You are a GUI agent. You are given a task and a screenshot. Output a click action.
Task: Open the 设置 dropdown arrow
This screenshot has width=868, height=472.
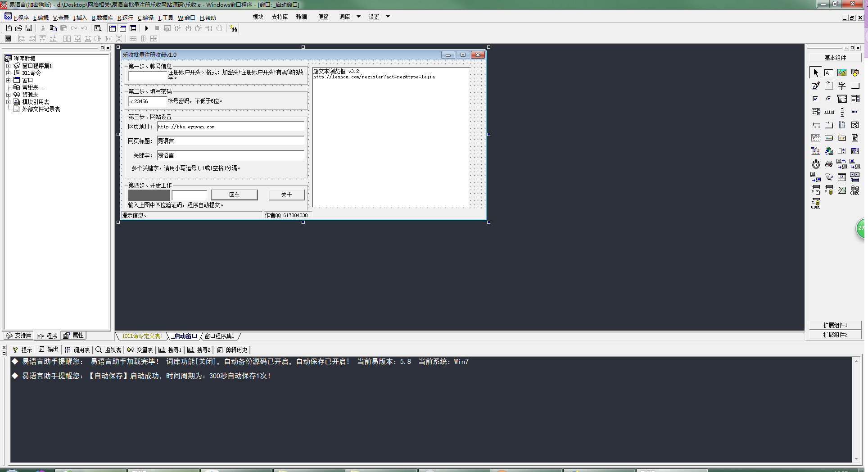point(388,17)
